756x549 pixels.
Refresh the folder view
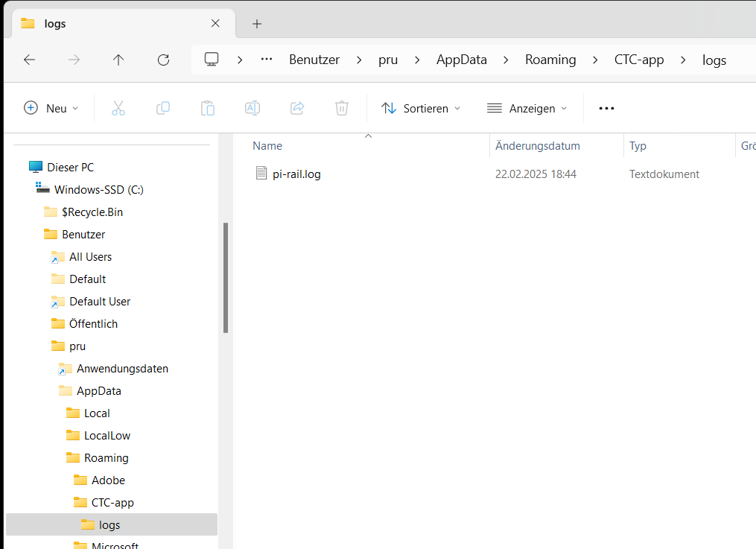click(x=163, y=60)
